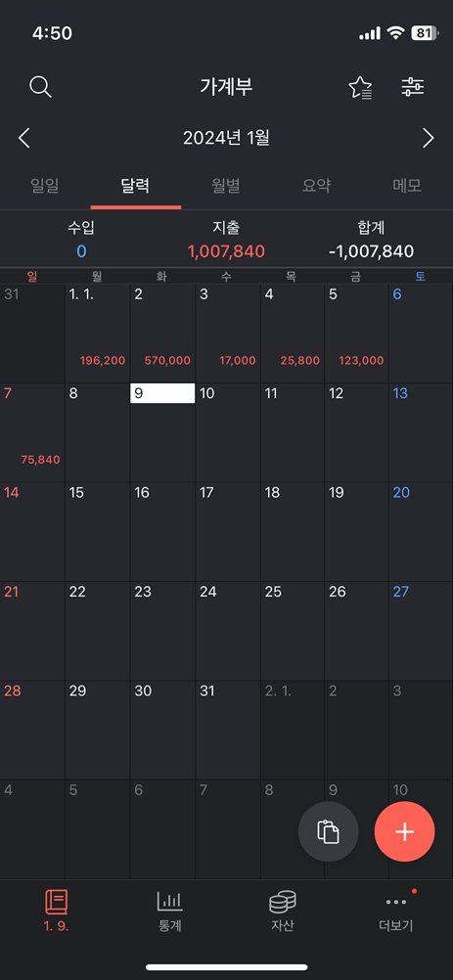Viewport: 453px width, 980px height.
Task: Switch to the 일일 tab
Action: (45, 186)
